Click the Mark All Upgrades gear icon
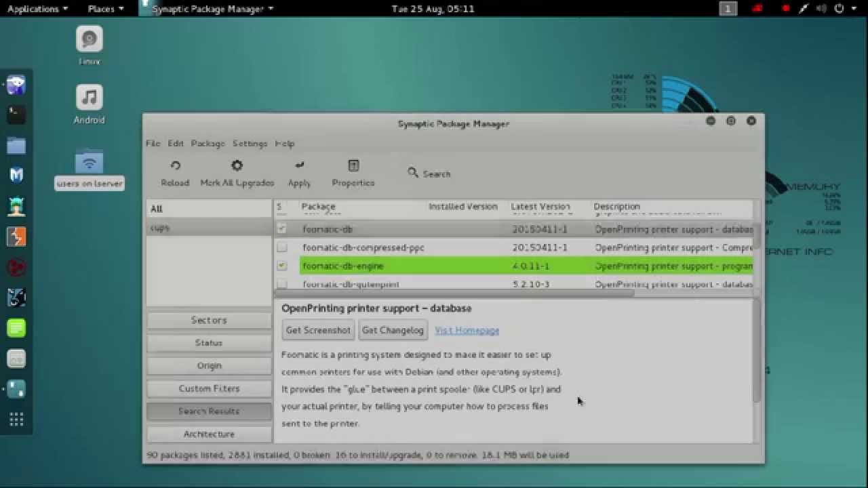The height and width of the screenshot is (488, 868). point(237,165)
